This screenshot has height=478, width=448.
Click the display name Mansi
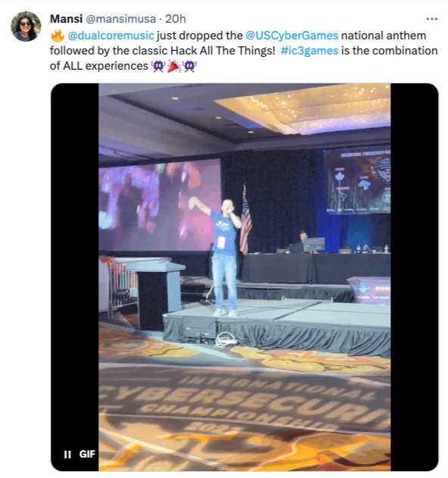66,19
